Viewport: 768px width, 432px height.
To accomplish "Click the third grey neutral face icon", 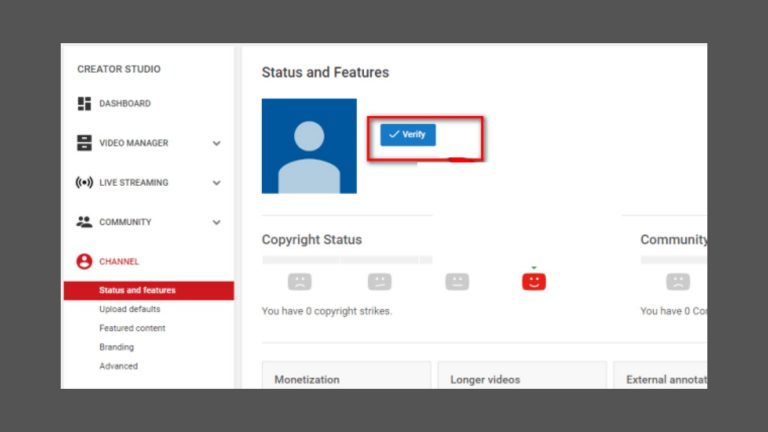I will point(457,282).
